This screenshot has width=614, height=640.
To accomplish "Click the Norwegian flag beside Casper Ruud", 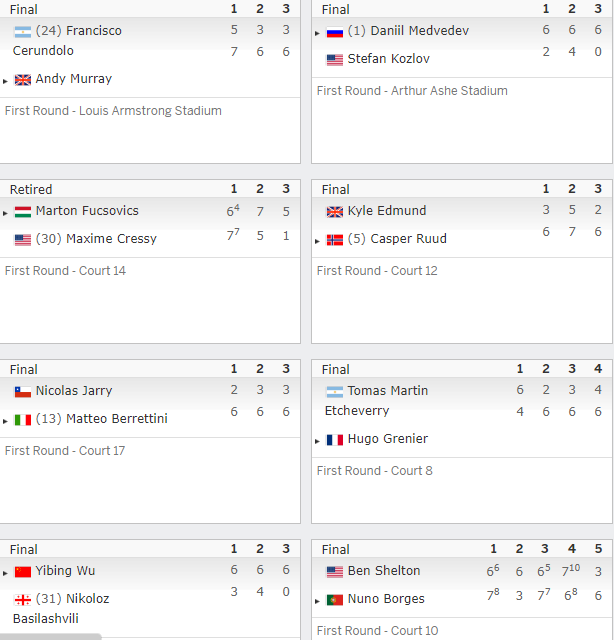I will (x=334, y=240).
